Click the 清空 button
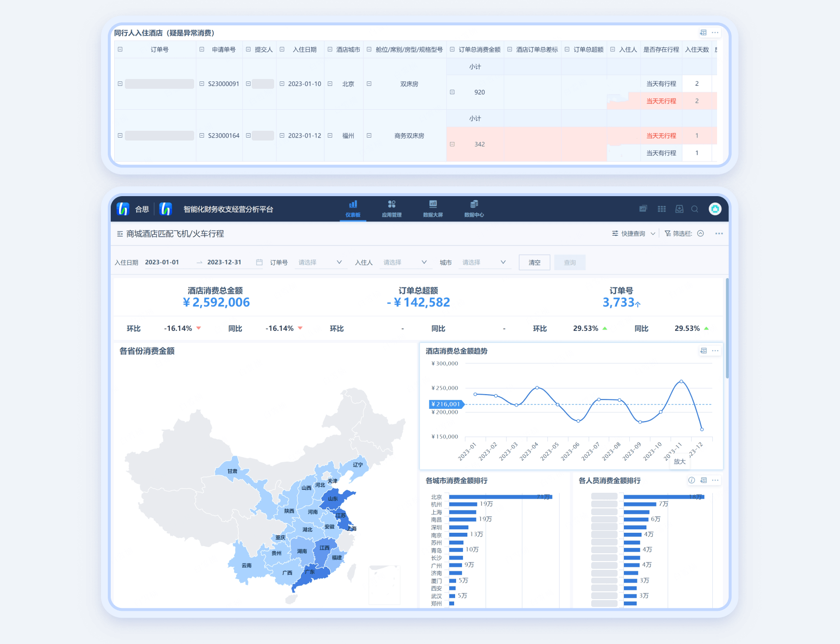Screen dimensions: 840x644 tap(534, 262)
